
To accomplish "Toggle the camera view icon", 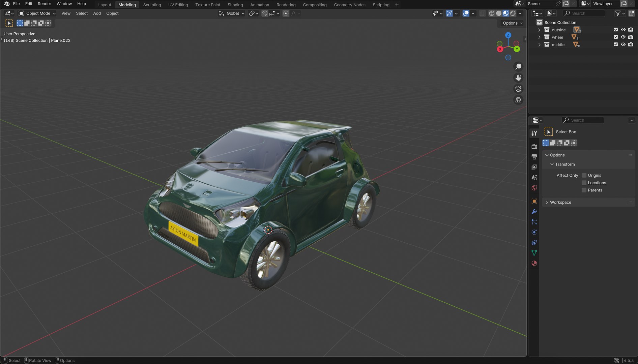I will click(x=518, y=89).
